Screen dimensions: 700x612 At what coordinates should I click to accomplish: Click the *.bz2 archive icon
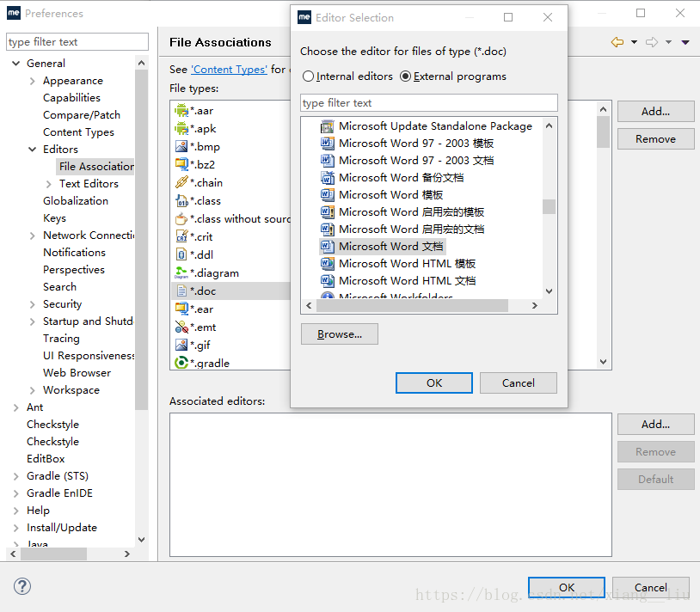(181, 164)
